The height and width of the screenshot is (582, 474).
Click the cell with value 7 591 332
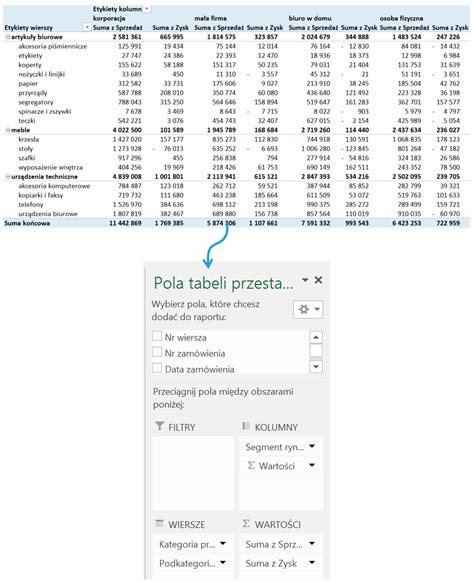point(316,223)
